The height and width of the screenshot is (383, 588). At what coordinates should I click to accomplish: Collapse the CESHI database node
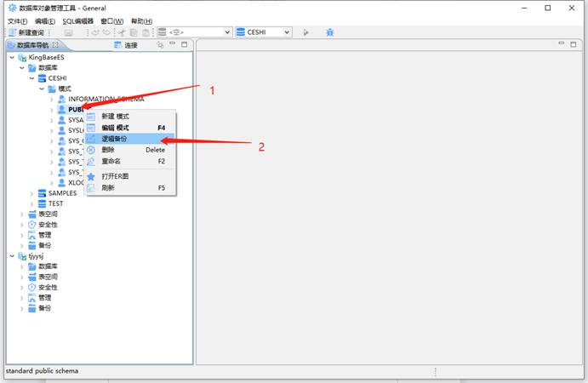(31, 78)
